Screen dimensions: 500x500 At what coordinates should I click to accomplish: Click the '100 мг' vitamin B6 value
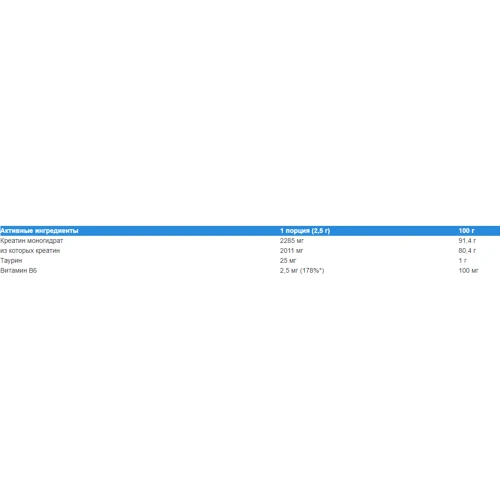coord(468,271)
